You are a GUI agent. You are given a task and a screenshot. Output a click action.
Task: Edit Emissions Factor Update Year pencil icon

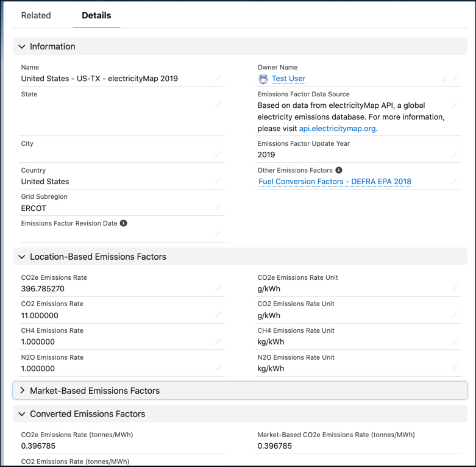click(455, 155)
